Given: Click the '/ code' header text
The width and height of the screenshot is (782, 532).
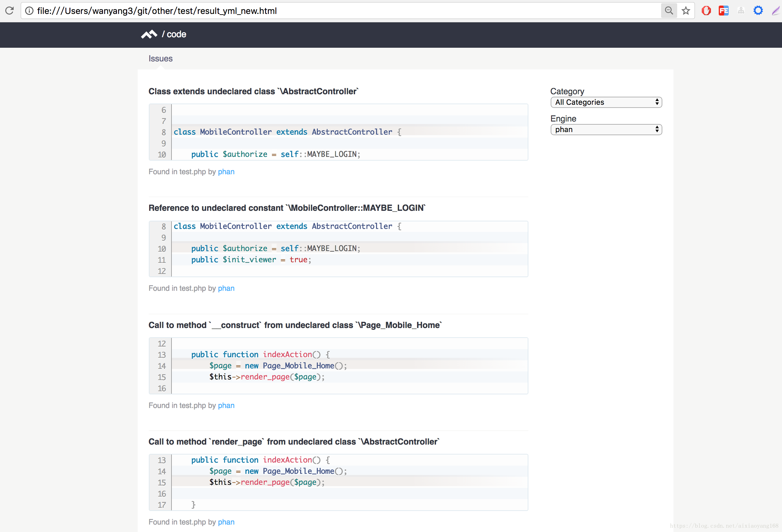Looking at the screenshot, I should click(174, 34).
